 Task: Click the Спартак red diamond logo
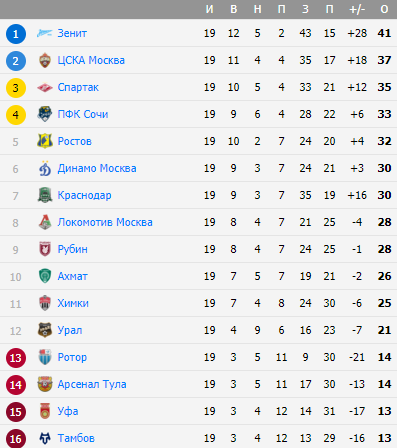(x=45, y=87)
